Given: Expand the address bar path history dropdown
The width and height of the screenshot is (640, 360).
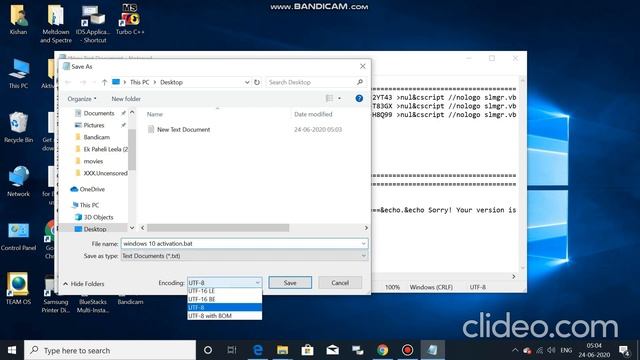Looking at the screenshot, I should [247, 82].
